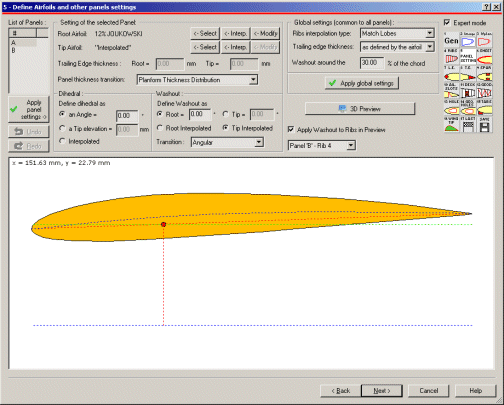Image resolution: width=504 pixels, height=405 pixels.
Task: Click Apply panel settings button
Action: 29,110
